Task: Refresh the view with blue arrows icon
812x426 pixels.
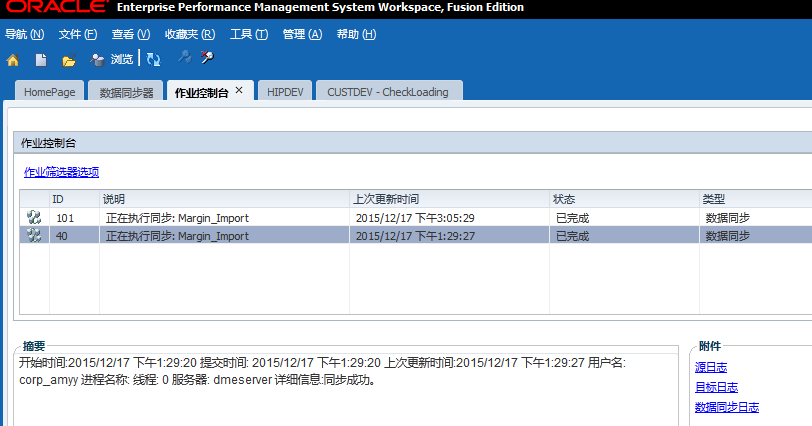Action: [153, 60]
